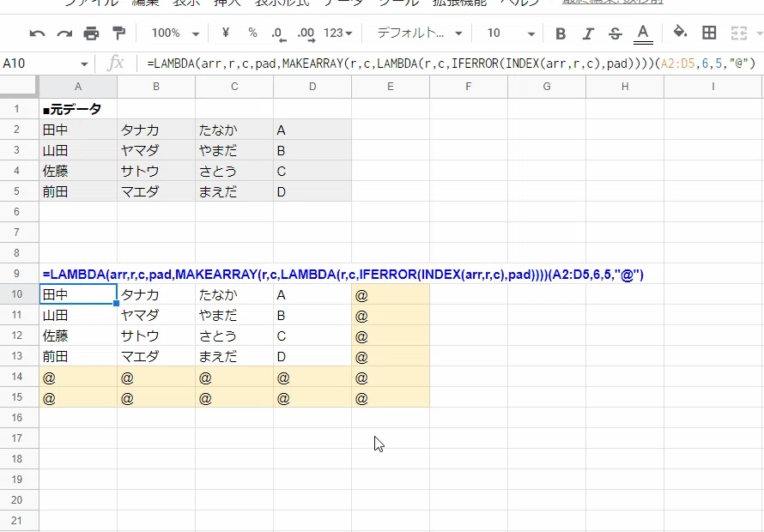Toggle italic formatting
Image resolution: width=764 pixels, height=532 pixels.
point(588,33)
